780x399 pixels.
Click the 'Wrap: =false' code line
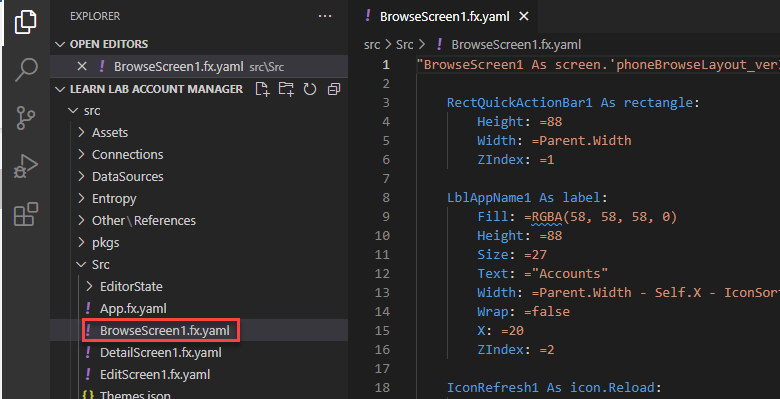pyautogui.click(x=523, y=311)
